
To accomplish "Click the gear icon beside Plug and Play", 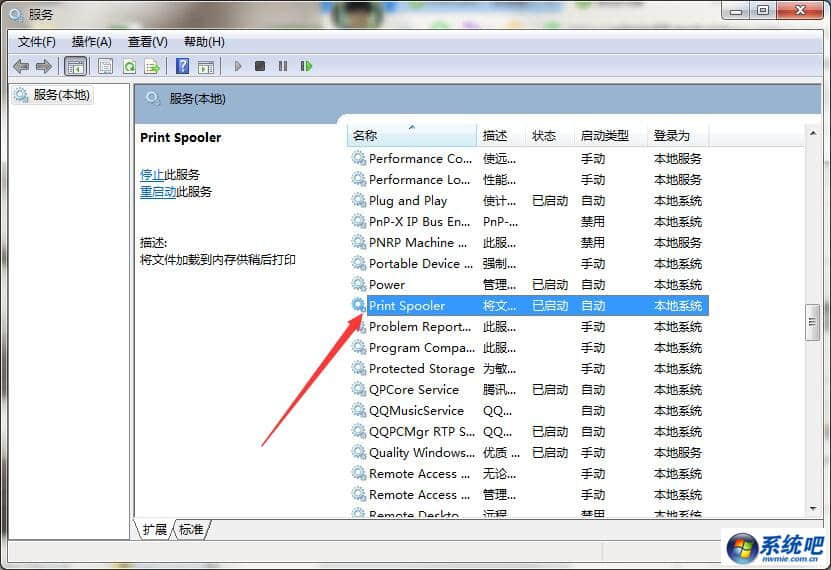I will tap(359, 200).
